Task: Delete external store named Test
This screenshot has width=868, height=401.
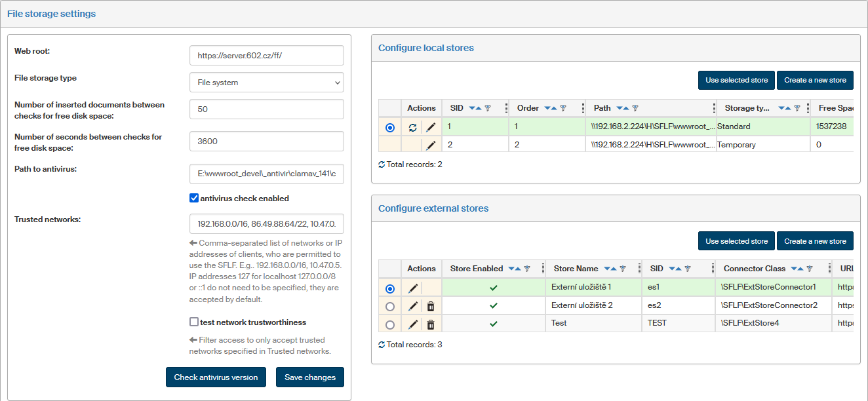Action: tap(431, 324)
